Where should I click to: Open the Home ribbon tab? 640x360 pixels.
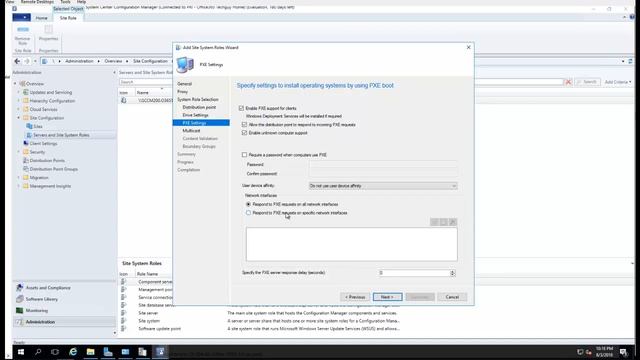(x=41, y=18)
